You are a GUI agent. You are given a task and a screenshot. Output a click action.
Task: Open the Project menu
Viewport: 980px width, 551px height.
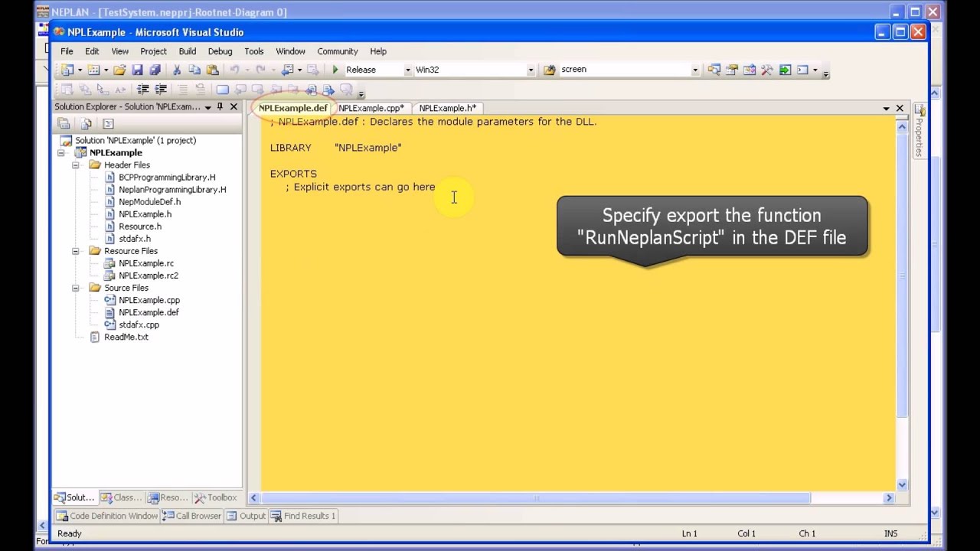coord(153,51)
